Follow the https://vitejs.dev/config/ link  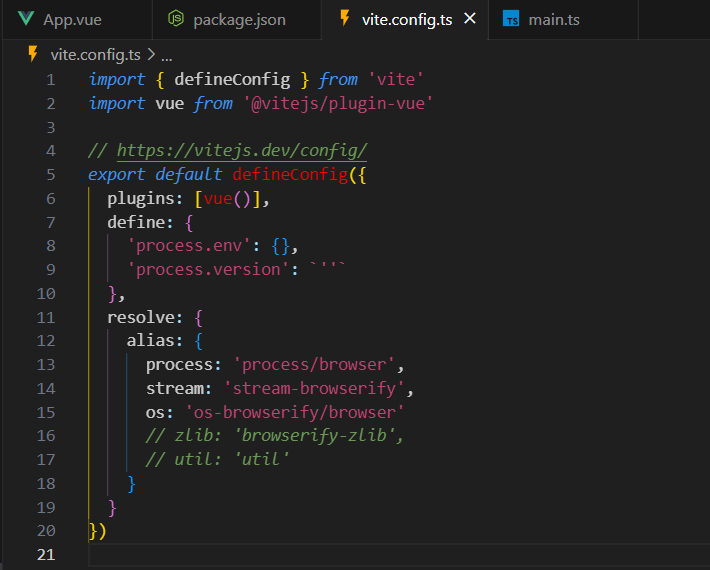pyautogui.click(x=242, y=150)
